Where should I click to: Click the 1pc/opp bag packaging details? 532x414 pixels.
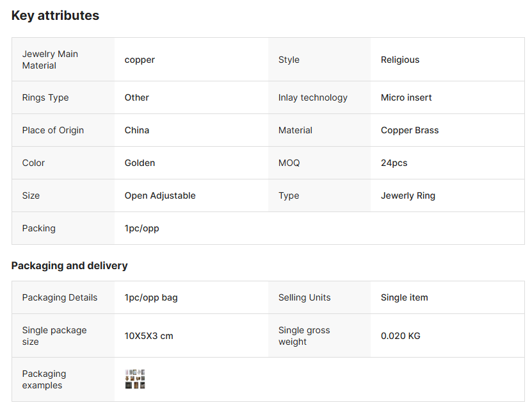point(151,297)
